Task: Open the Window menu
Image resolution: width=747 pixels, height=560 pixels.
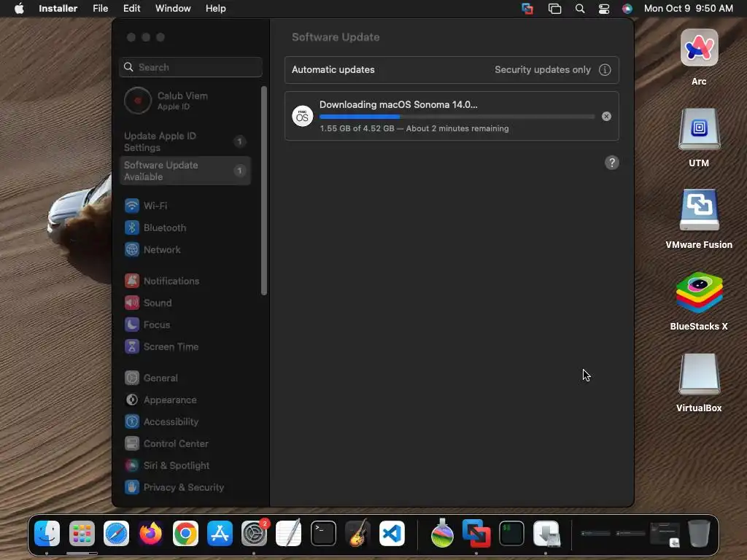Action: [173, 9]
